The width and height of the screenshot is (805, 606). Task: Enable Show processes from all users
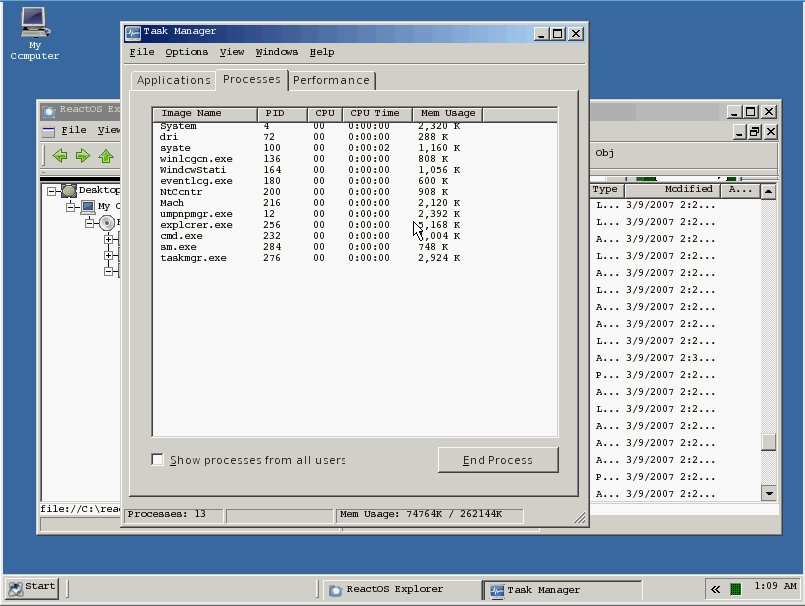157,460
